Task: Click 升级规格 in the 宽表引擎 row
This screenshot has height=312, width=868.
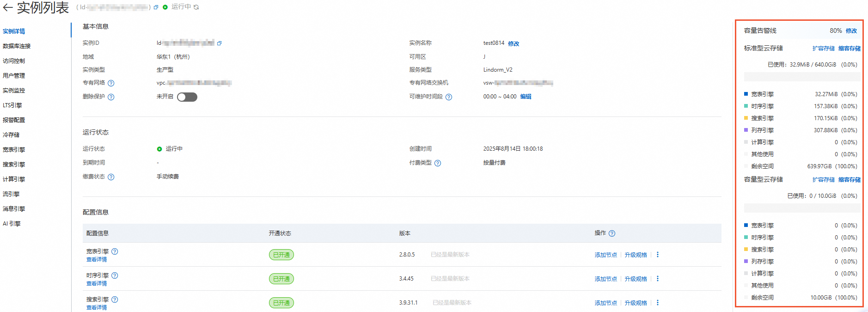Action: 636,255
